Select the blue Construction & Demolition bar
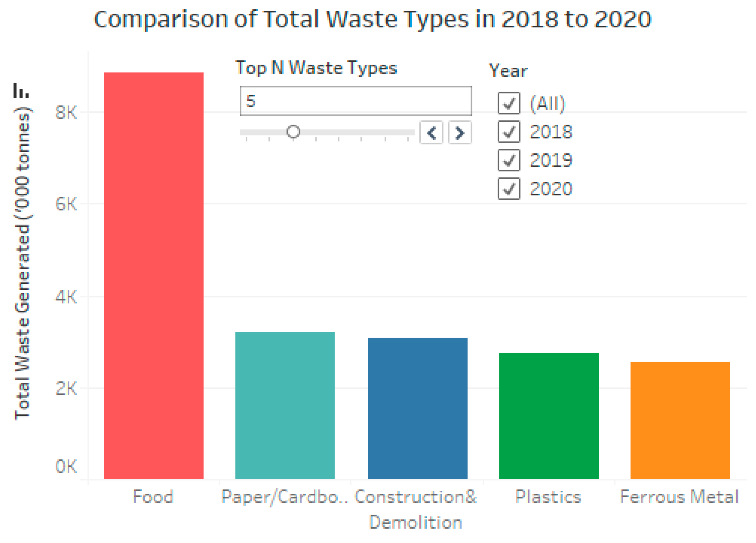The height and width of the screenshot is (543, 756). [417, 408]
